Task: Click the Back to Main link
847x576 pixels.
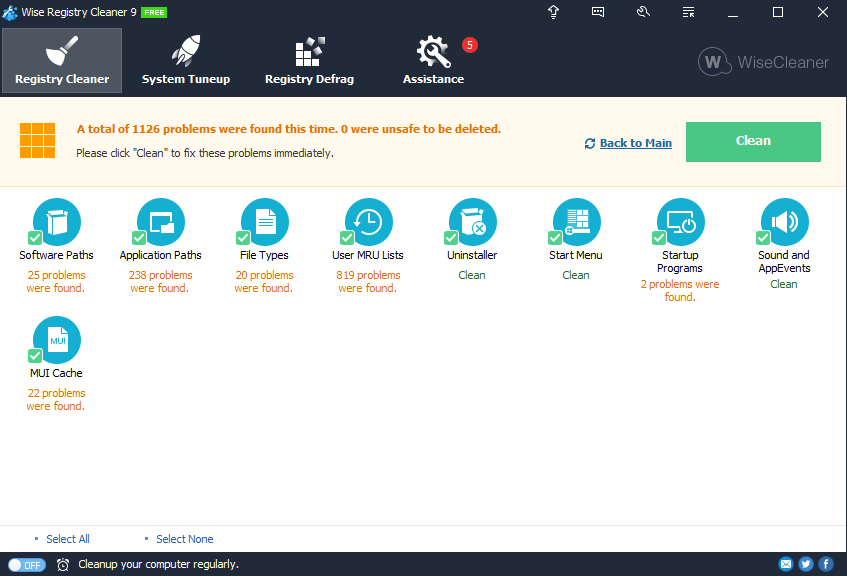Action: point(636,143)
